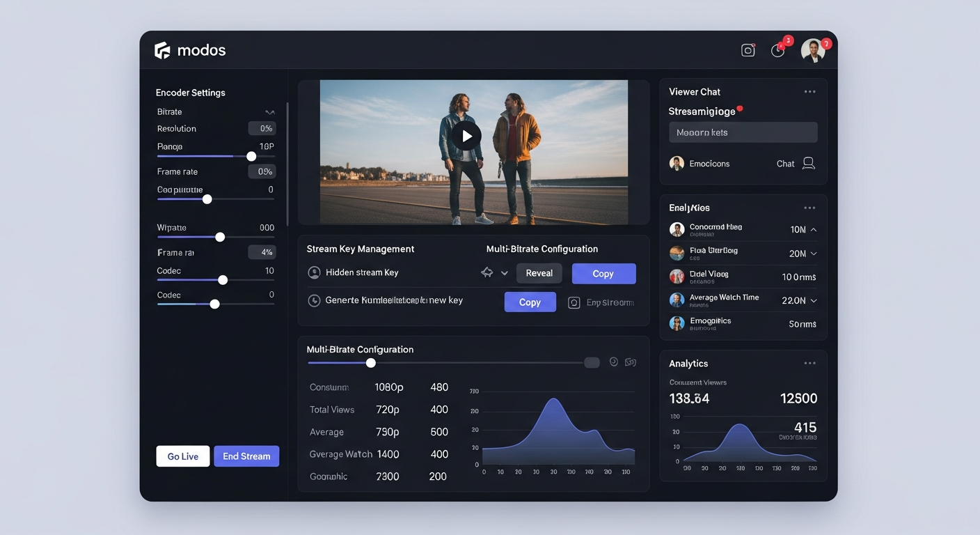Open notifications with the bell icon
This screenshot has height=535, width=980.
tap(777, 49)
